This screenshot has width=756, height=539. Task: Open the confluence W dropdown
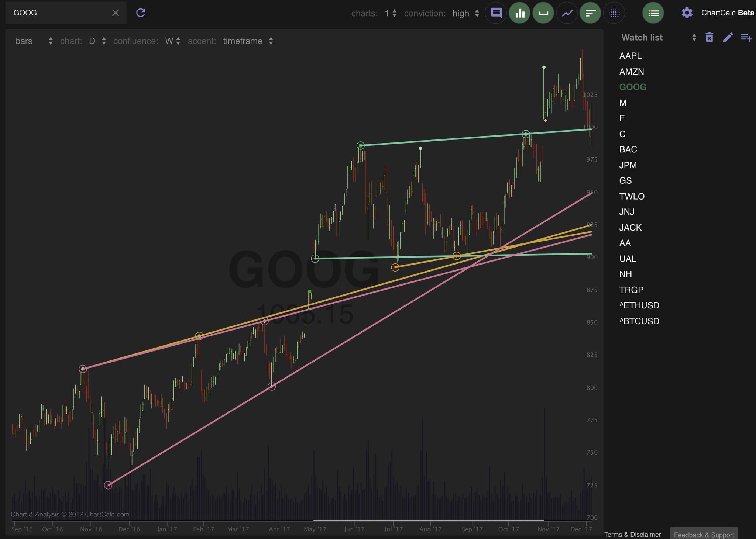tap(173, 41)
